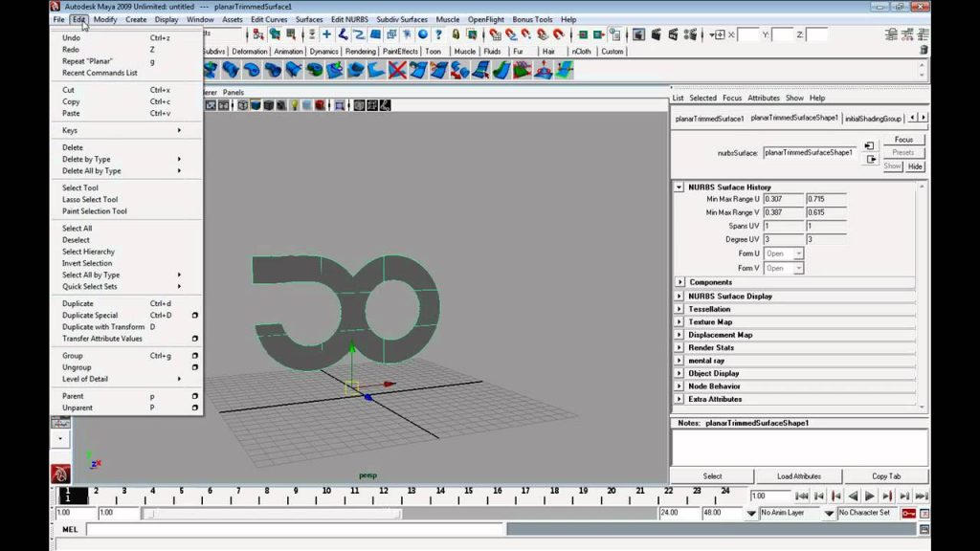Click the range slider handle at start

tap(148, 513)
